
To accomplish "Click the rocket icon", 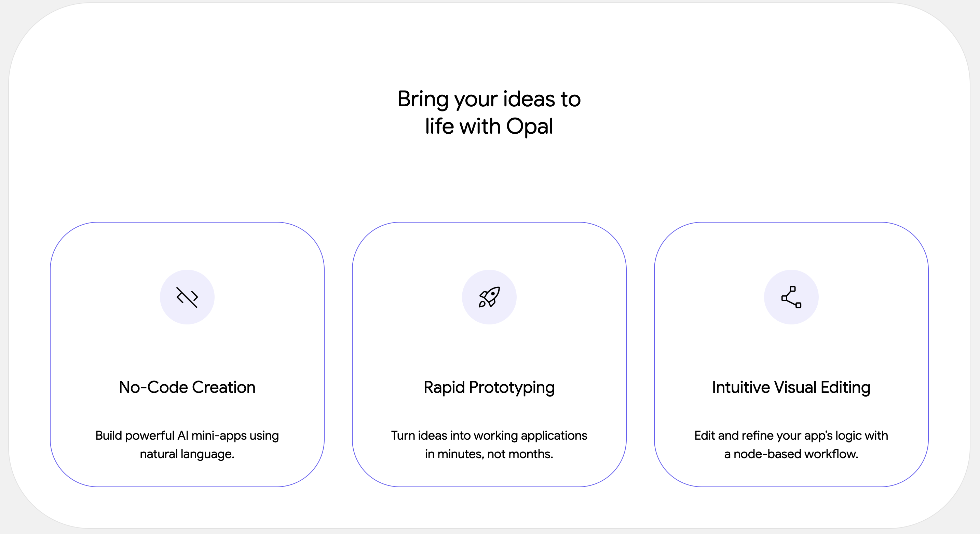I will point(489,297).
